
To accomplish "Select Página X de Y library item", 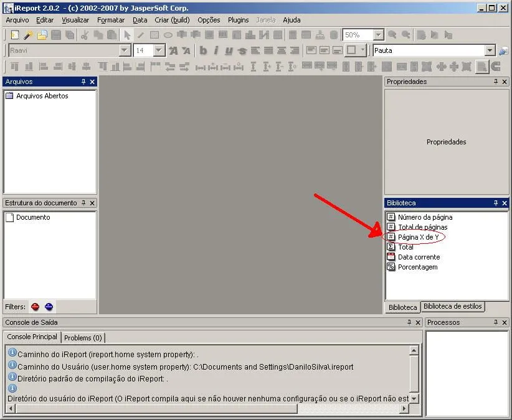I will 422,237.
